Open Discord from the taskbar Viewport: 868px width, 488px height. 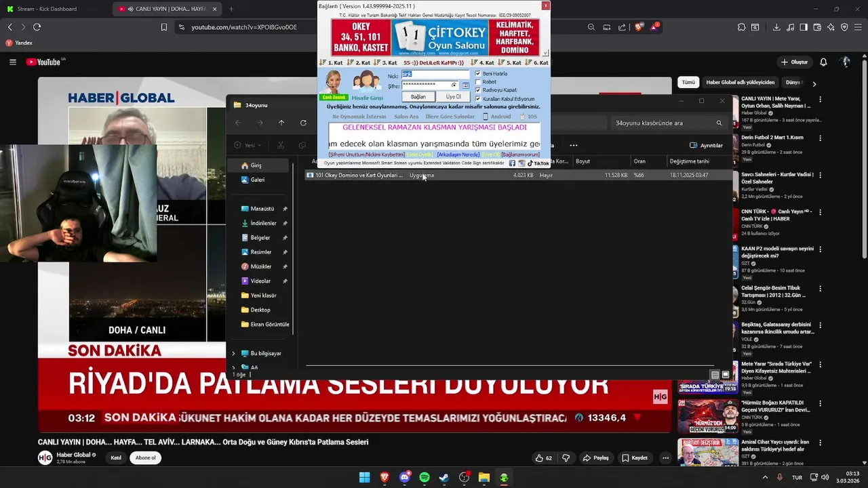point(405,477)
